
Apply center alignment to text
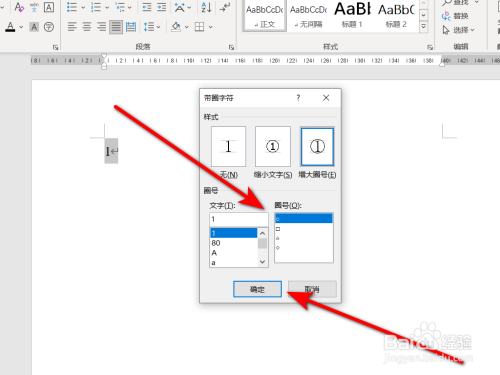click(87, 27)
